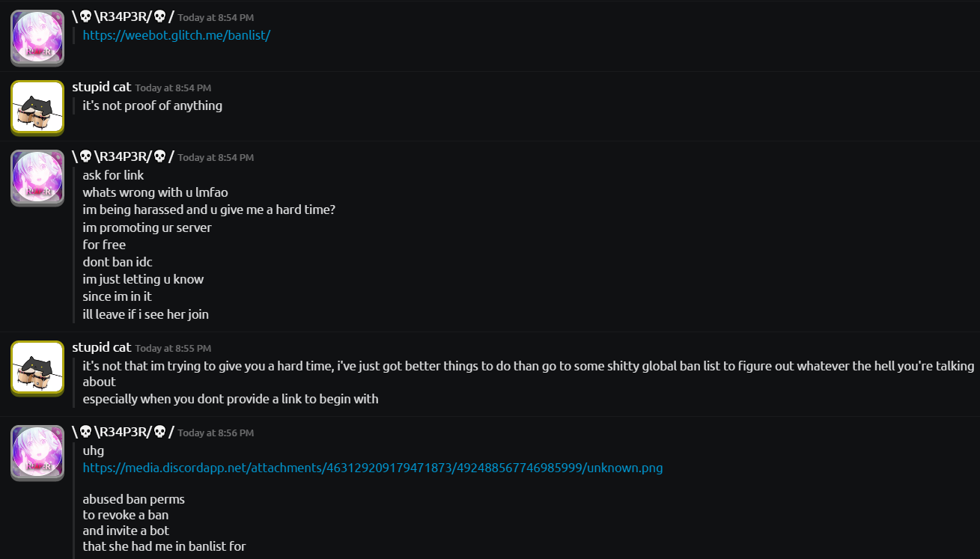Click the "it's not proof of anything" message
Viewport: 980px width, 559px height.
pos(152,106)
